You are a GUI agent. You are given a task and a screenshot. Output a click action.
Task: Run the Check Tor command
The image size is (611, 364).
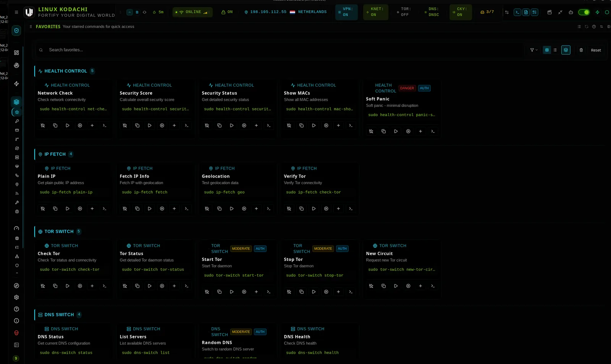point(68,286)
